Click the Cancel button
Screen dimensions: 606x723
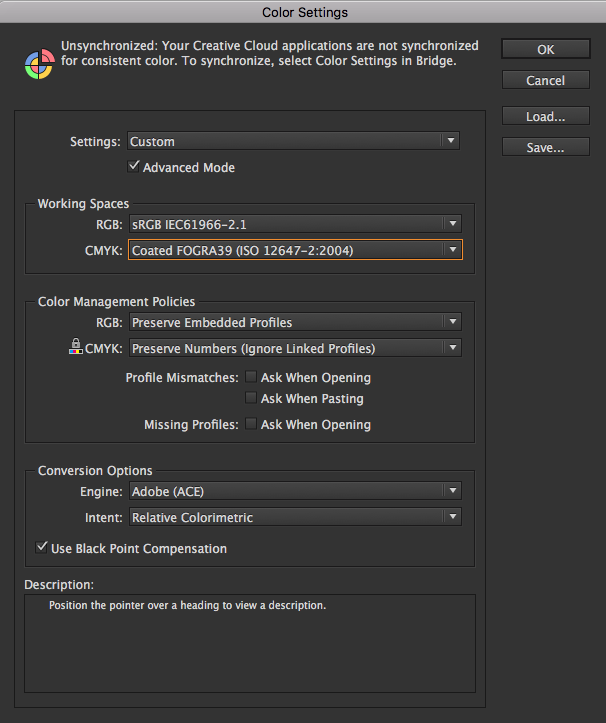pos(546,80)
